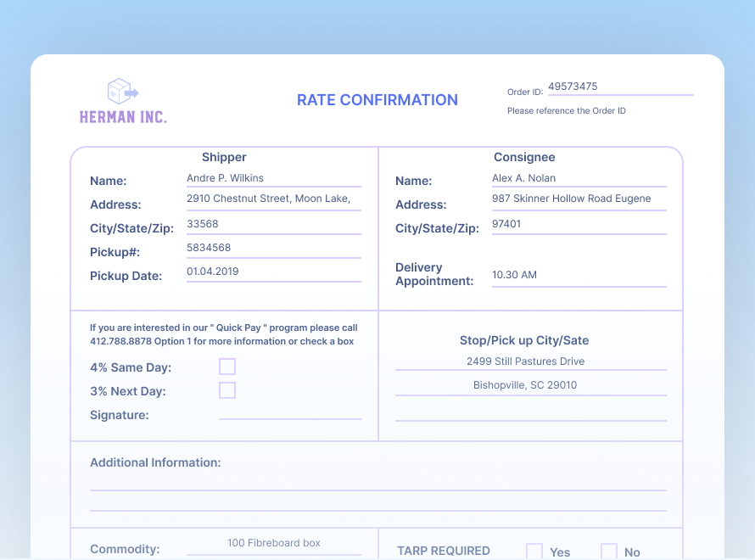Click the Order ID field
755x560 pixels.
click(619, 87)
